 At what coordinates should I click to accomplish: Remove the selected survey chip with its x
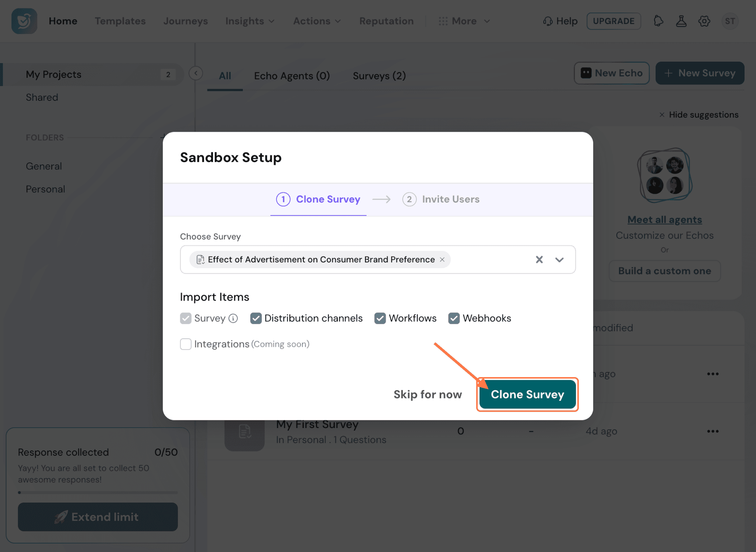pyautogui.click(x=442, y=259)
